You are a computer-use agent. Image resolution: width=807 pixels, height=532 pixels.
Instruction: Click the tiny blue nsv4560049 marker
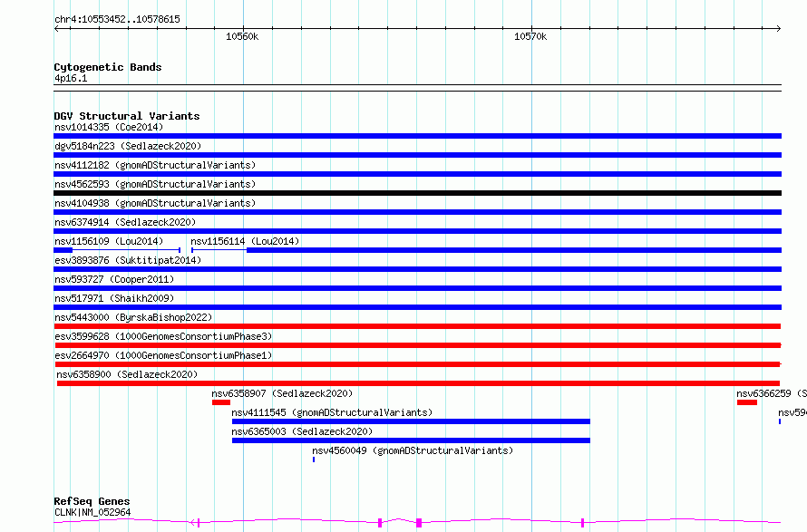point(314,459)
